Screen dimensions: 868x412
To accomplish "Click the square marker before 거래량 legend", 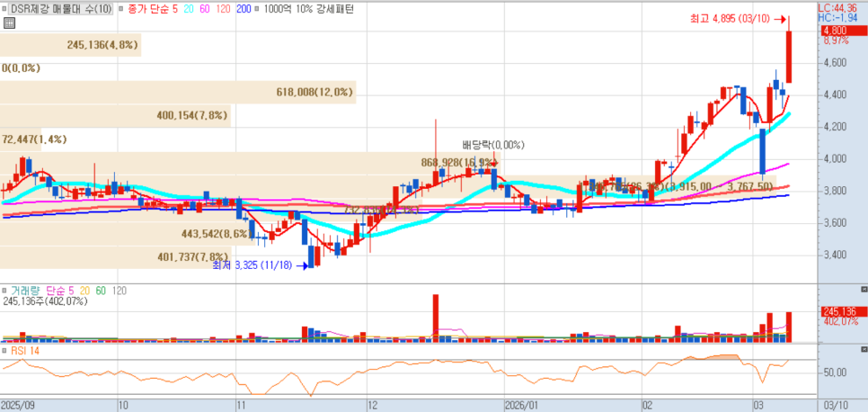I will (x=4, y=291).
